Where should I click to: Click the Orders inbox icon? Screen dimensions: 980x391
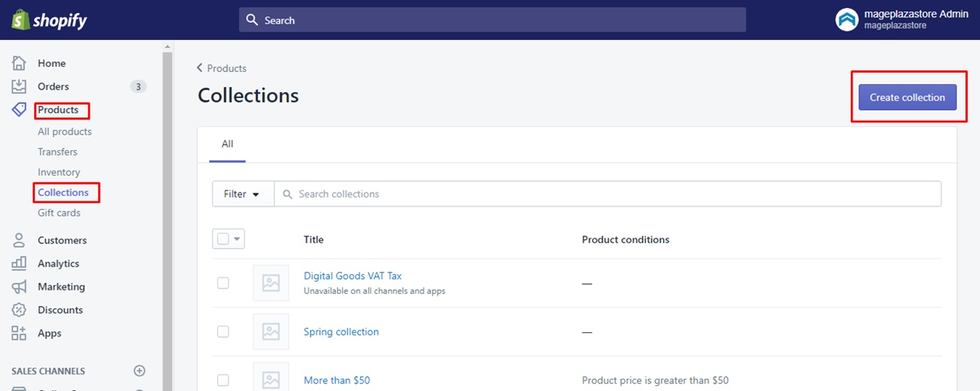(19, 87)
